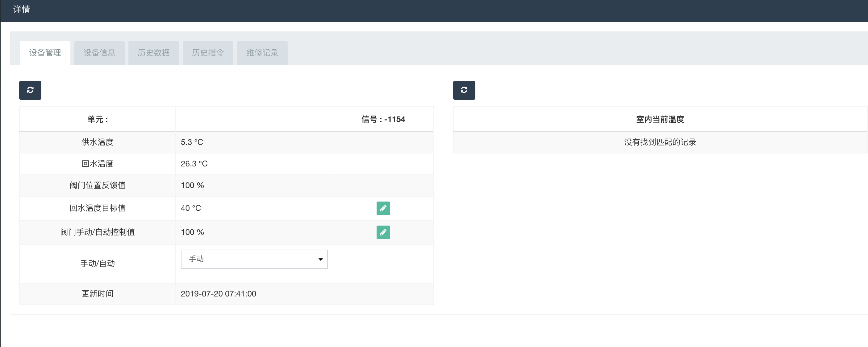Image resolution: width=868 pixels, height=347 pixels.
Task: Go to the 历史指令 tab
Action: (x=208, y=53)
